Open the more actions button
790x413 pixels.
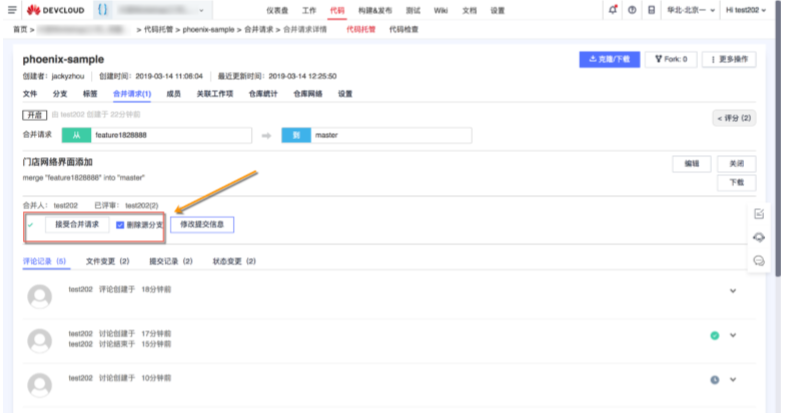point(729,59)
